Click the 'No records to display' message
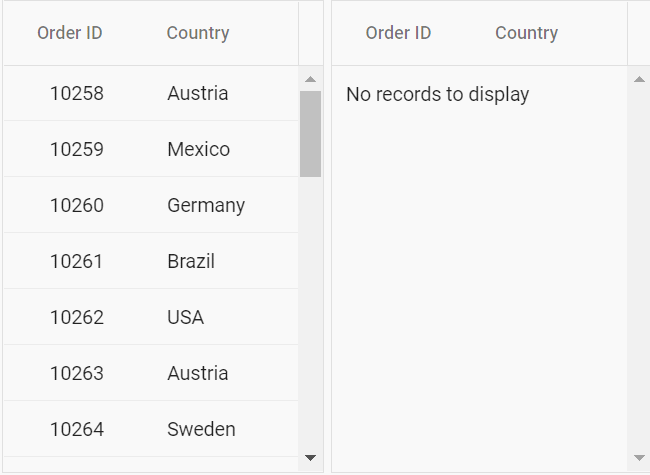 click(437, 95)
